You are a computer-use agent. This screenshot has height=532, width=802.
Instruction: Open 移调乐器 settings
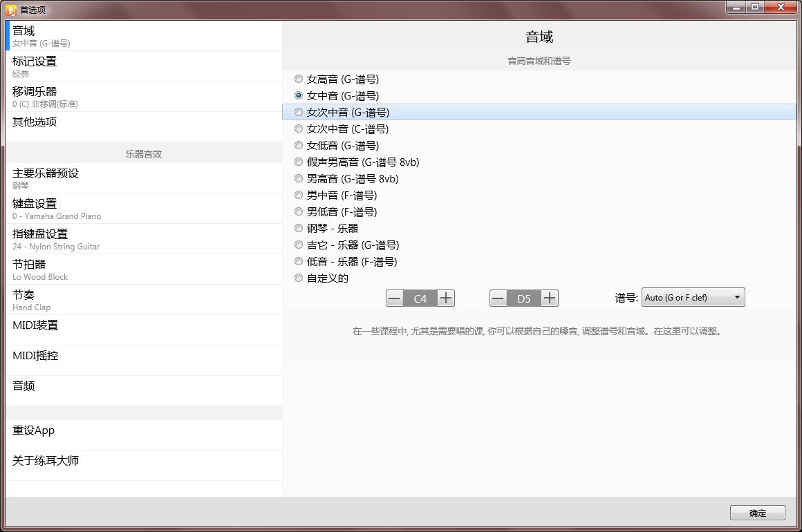144,97
